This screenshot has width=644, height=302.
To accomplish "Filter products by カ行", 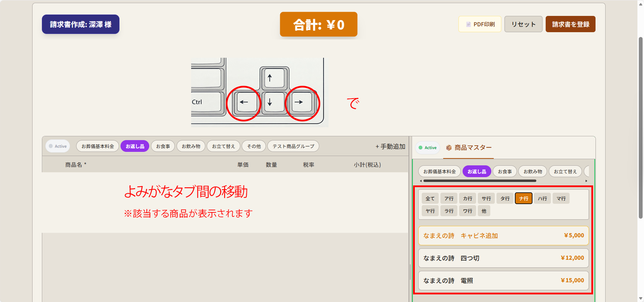I will (x=467, y=199).
